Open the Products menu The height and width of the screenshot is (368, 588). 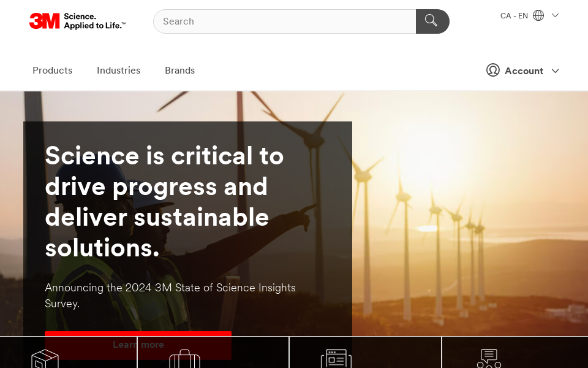[x=52, y=71]
